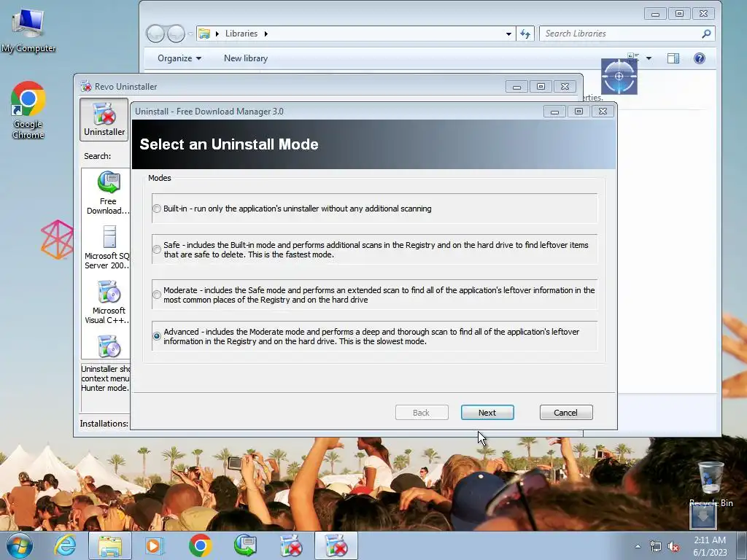This screenshot has width=747, height=560.
Task: Click the Cancel button
Action: pos(566,413)
